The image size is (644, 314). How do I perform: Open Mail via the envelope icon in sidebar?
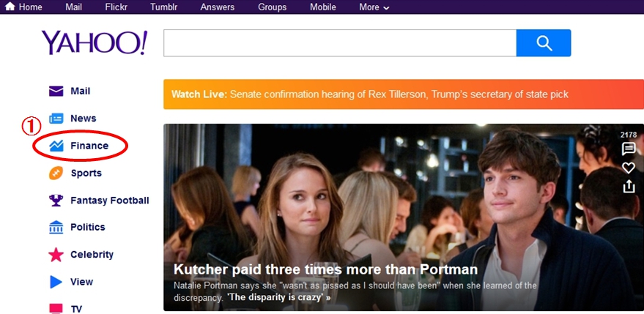[x=56, y=91]
